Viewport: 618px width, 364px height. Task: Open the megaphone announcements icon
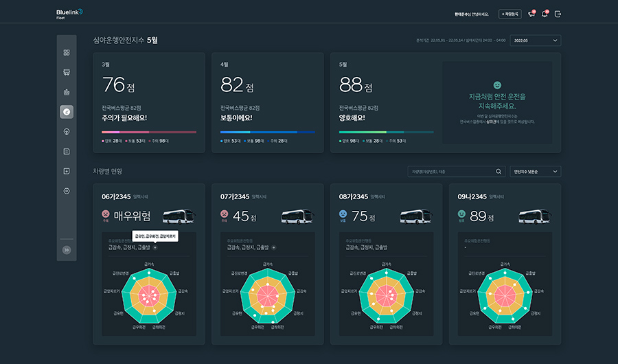coord(531,14)
